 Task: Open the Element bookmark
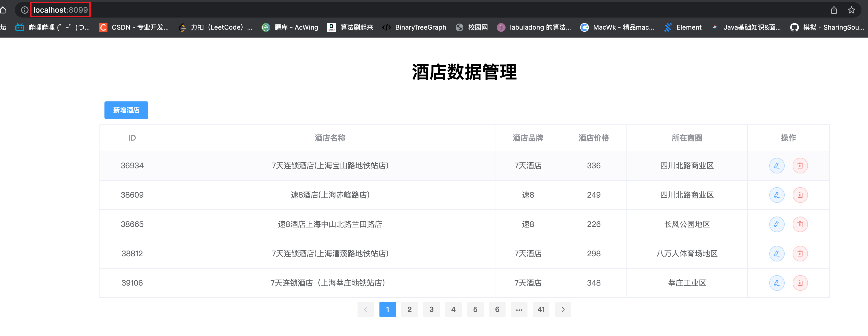coord(683,27)
